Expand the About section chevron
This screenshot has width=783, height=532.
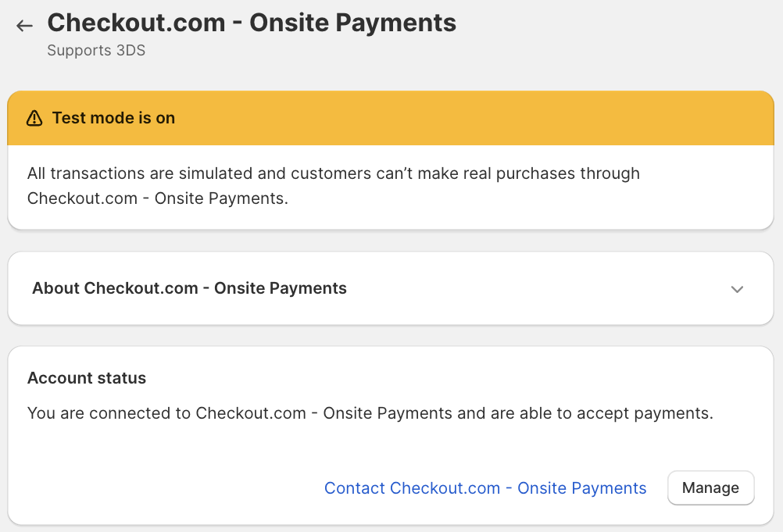pos(736,289)
